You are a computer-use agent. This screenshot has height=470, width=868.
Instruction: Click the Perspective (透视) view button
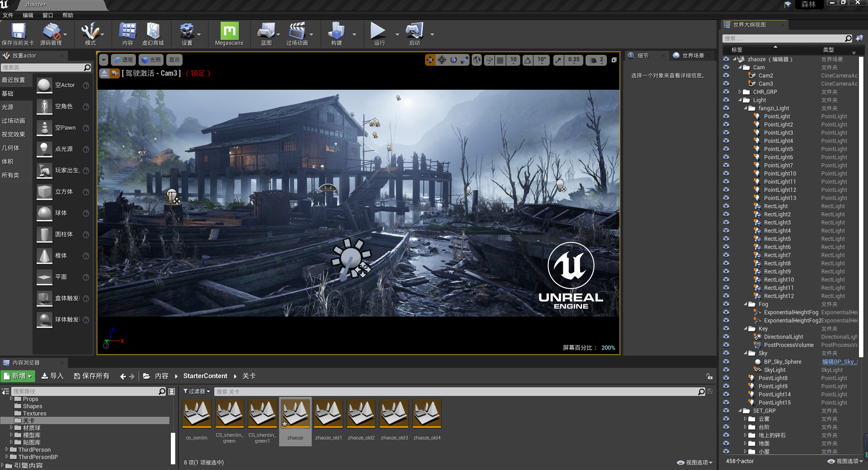123,60
